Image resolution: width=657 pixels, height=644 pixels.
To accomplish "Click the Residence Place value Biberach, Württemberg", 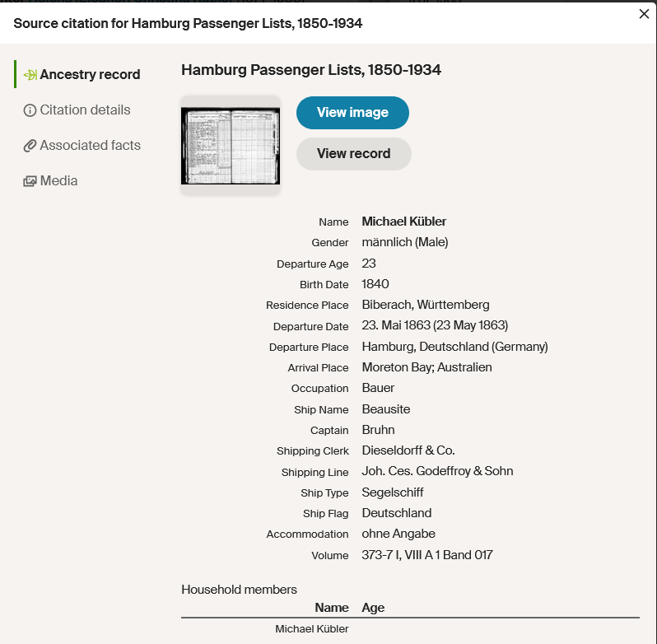I will click(426, 305).
